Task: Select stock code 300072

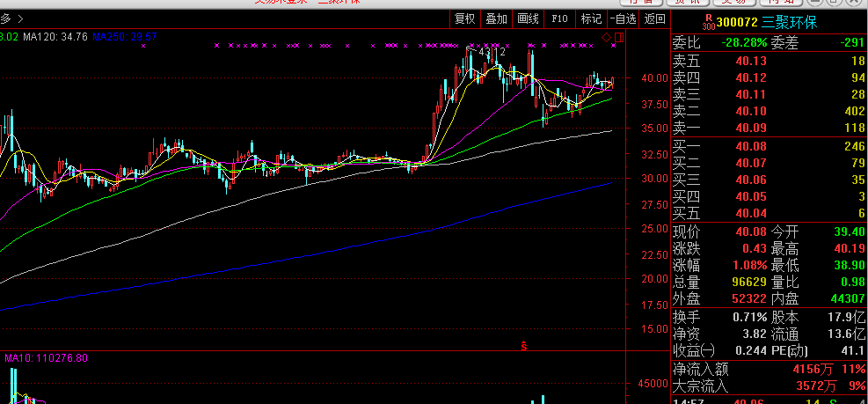Action: [x=737, y=23]
